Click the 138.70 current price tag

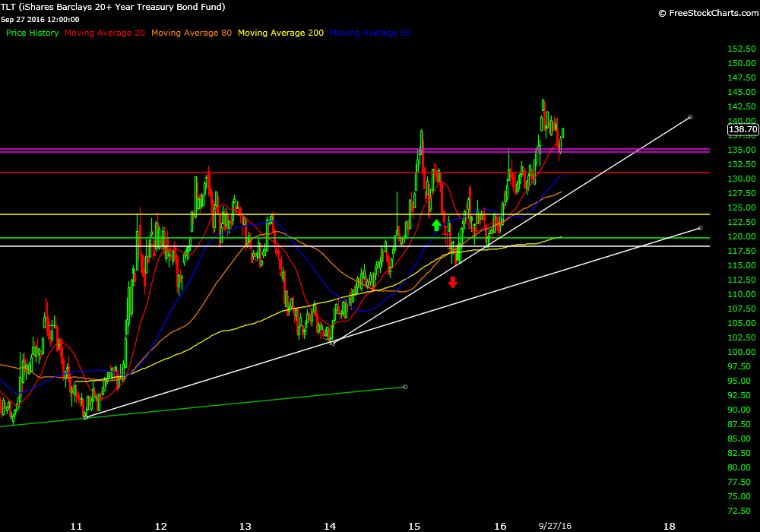743,130
